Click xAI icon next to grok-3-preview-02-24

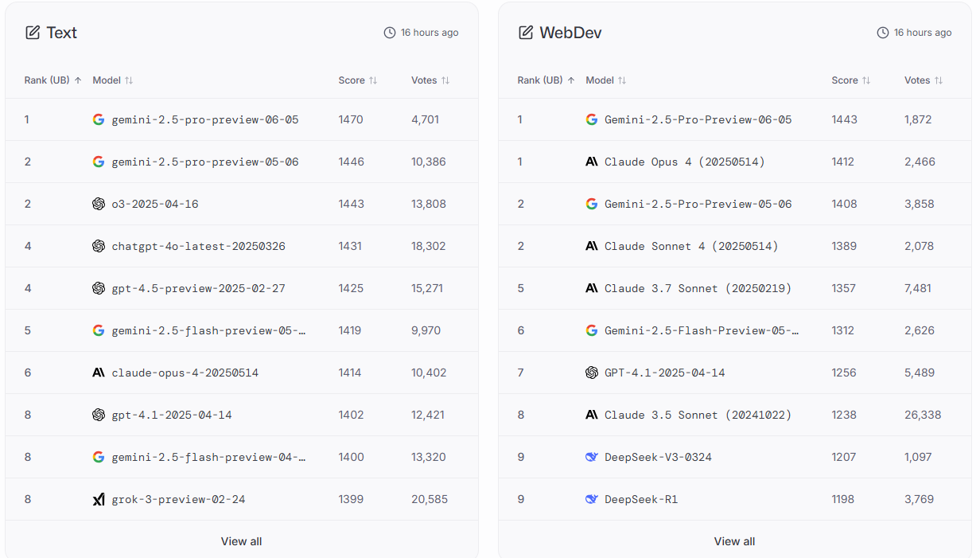point(99,499)
